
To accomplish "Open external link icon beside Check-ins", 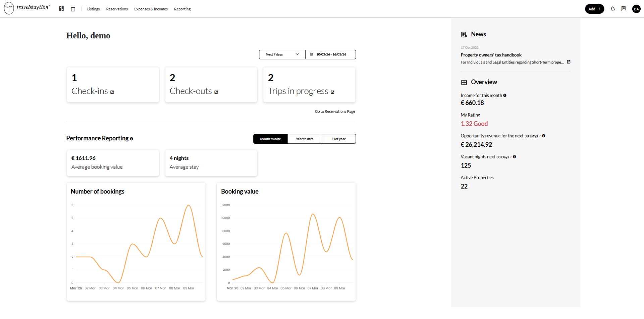I will point(112,92).
